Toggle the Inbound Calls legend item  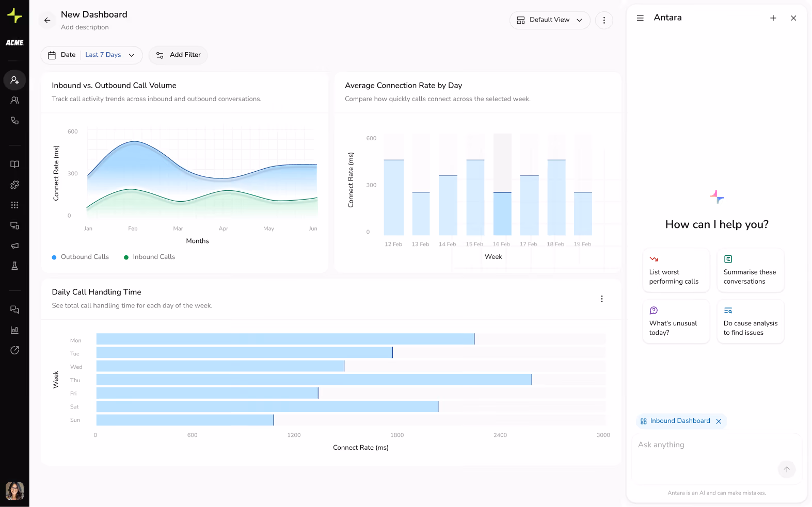(x=150, y=257)
